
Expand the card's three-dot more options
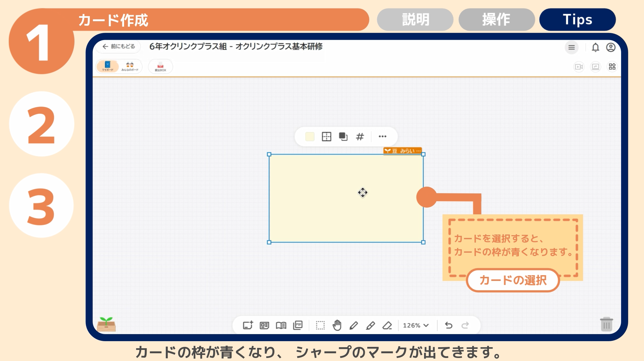click(x=382, y=136)
